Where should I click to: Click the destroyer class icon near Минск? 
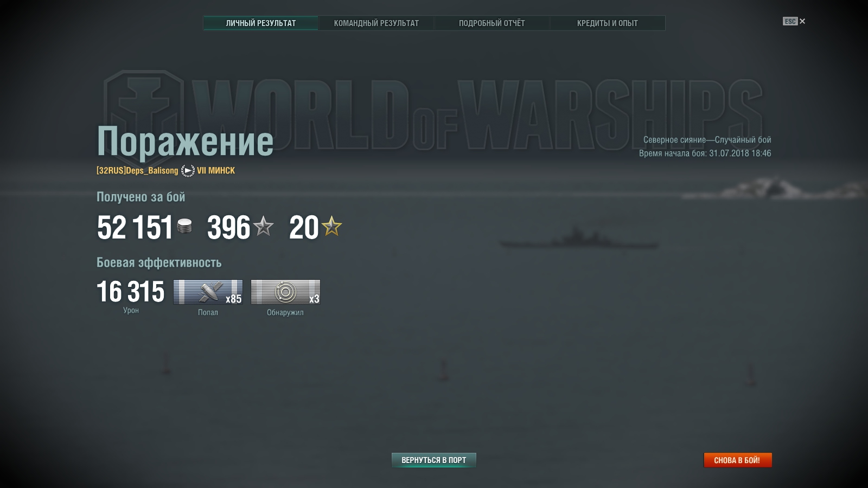(188, 171)
